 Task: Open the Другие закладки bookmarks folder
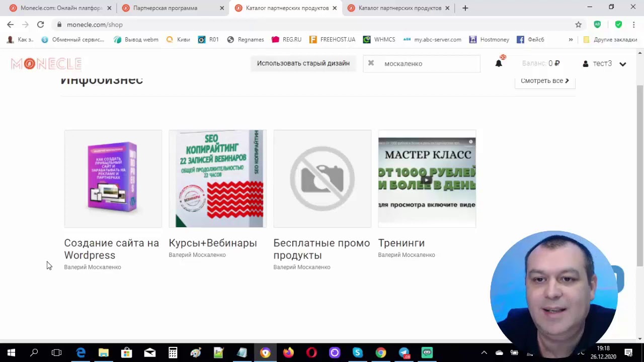(x=610, y=39)
